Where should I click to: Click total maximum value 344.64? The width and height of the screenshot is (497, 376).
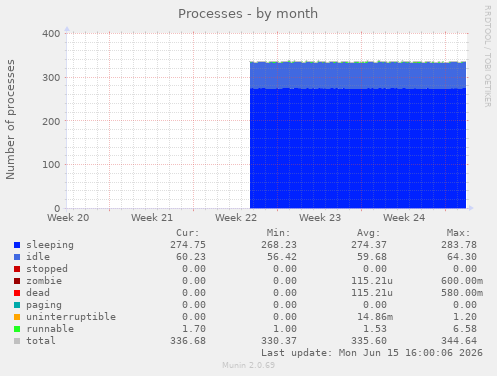(459, 341)
